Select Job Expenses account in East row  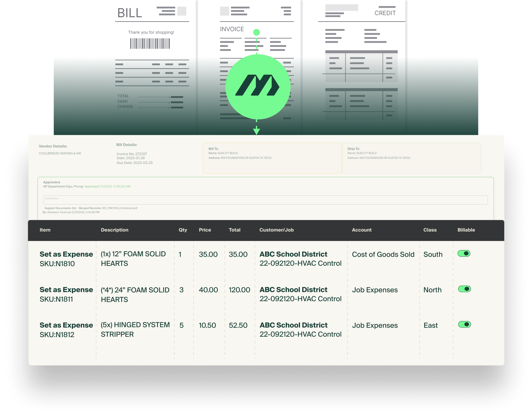point(375,325)
